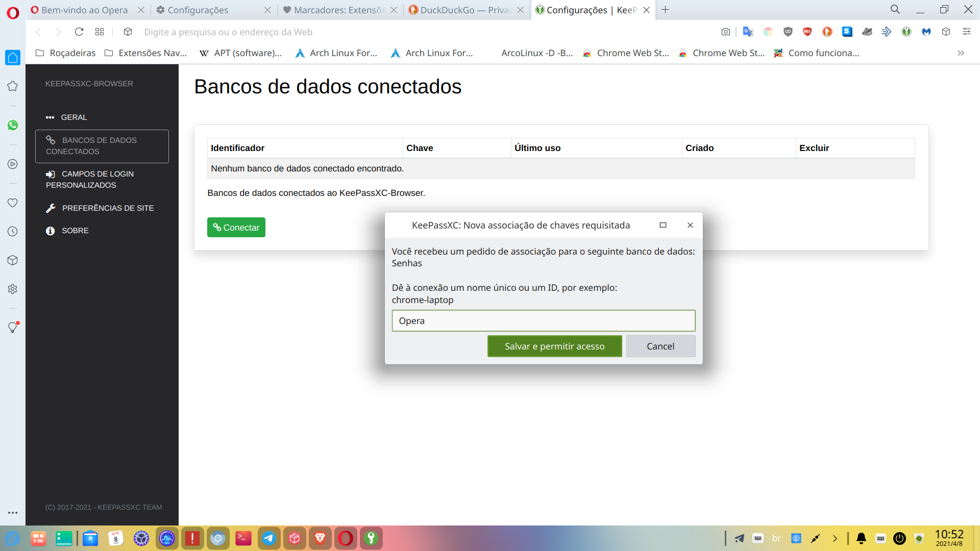Expand the sidebar options with the ellipsis button

[x=12, y=513]
